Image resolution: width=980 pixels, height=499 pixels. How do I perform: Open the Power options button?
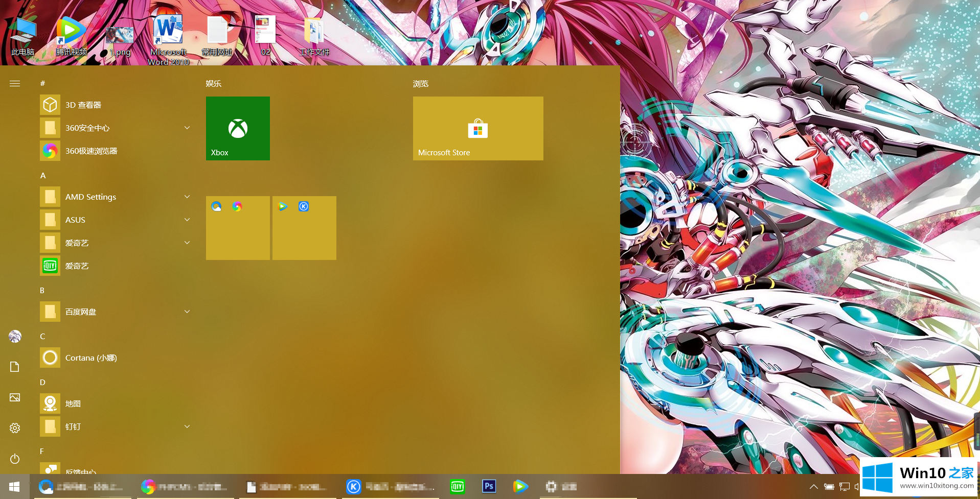pos(15,459)
